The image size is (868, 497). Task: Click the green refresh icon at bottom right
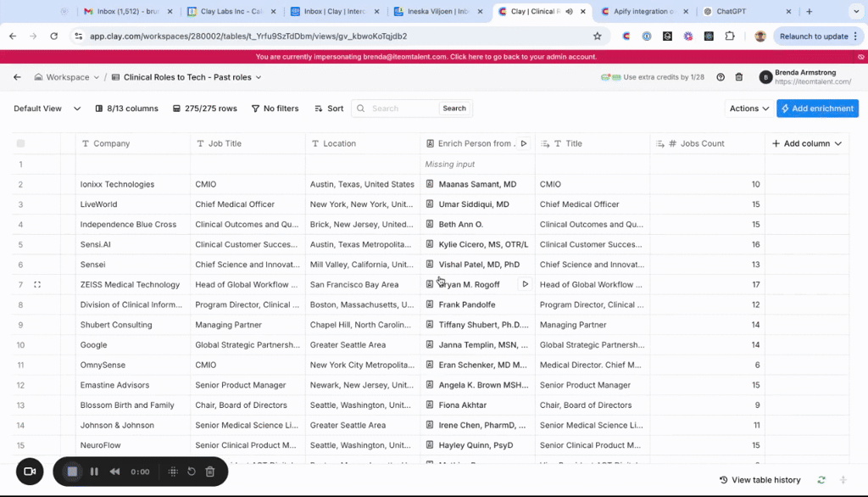pos(821,480)
